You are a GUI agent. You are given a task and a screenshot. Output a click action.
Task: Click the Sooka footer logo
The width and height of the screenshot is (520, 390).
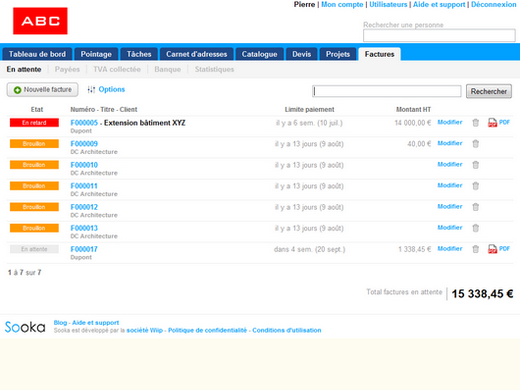click(x=25, y=327)
